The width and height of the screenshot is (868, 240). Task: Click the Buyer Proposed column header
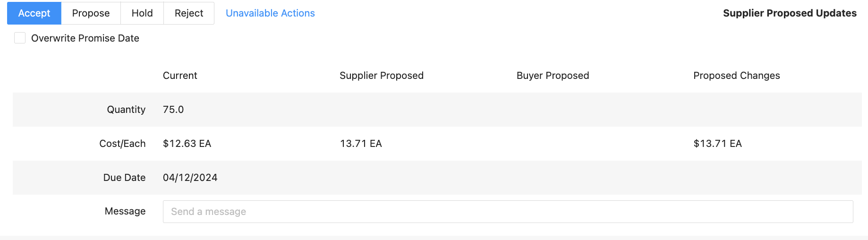tap(553, 76)
